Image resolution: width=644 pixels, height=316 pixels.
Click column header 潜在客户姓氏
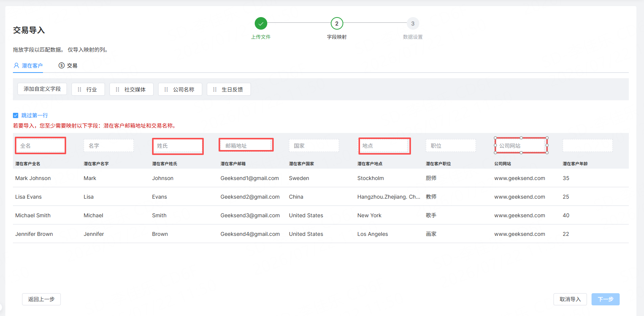165,164
